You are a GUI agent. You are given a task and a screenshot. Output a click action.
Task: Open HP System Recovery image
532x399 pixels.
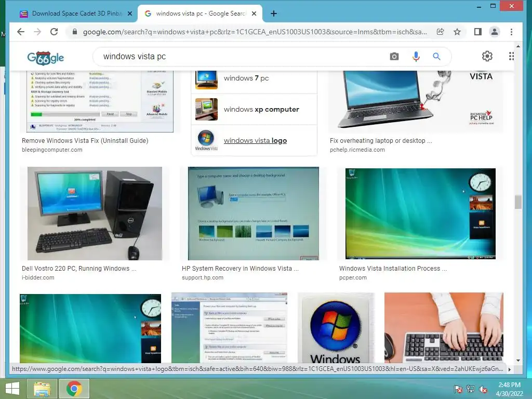click(x=254, y=214)
